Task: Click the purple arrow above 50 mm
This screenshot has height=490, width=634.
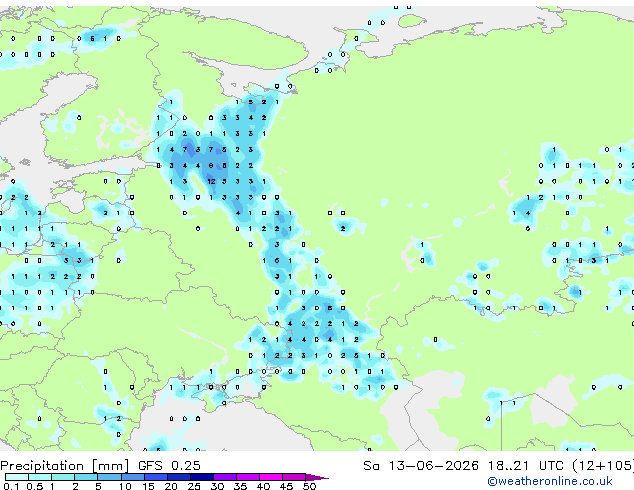Action: point(317,477)
